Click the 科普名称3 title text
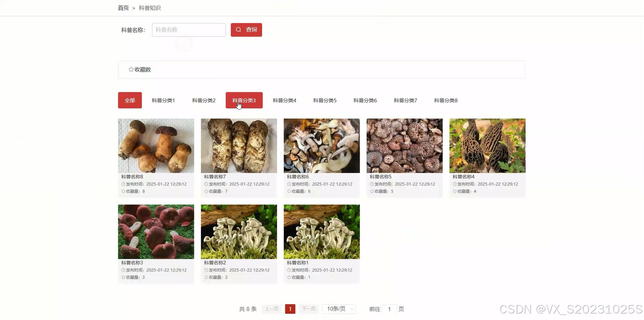The height and width of the screenshot is (320, 644). point(132,263)
